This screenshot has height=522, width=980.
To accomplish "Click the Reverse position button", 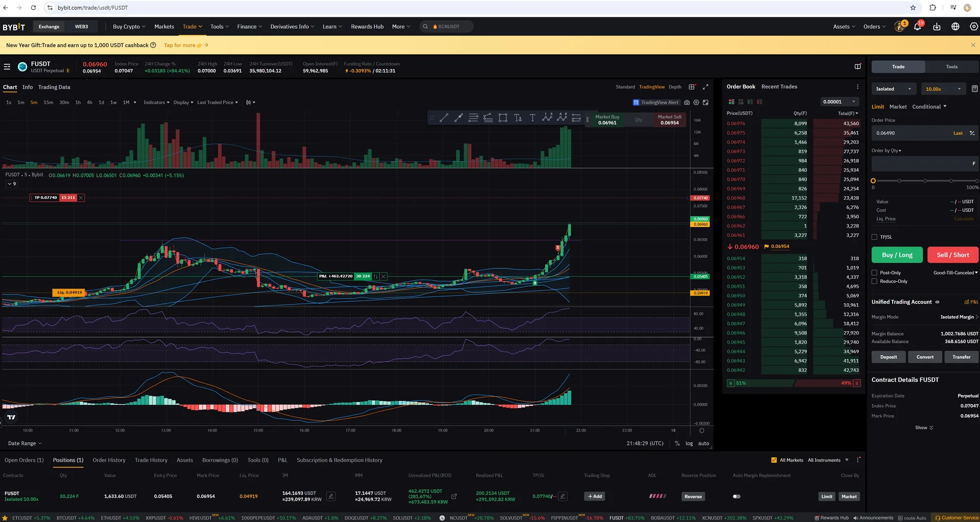I will [693, 496].
